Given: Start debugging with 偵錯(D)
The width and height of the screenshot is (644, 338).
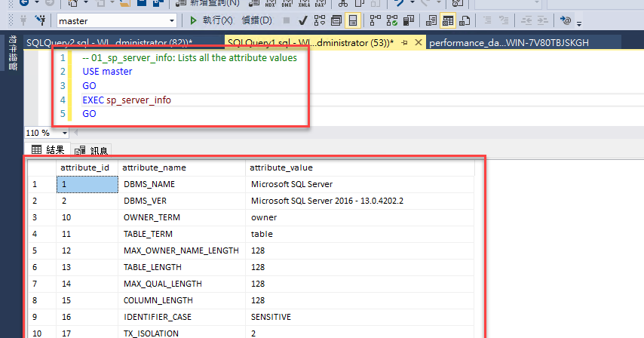Looking at the screenshot, I should click(x=256, y=20).
